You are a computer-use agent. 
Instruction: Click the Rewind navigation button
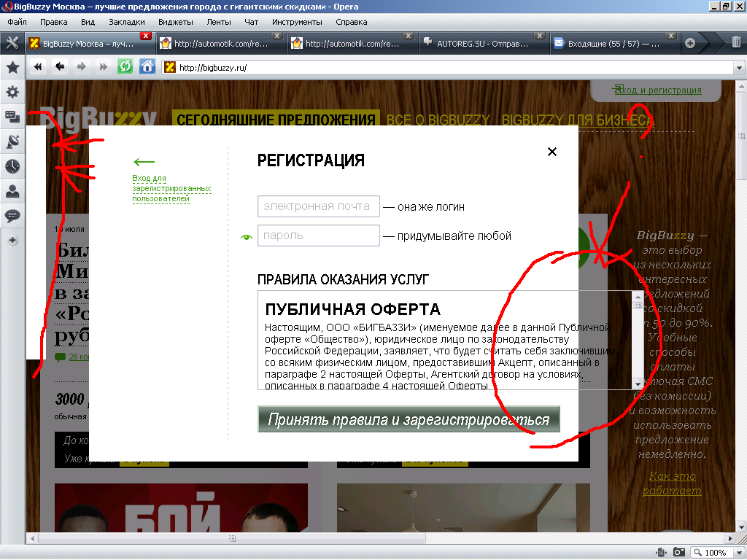click(38, 67)
